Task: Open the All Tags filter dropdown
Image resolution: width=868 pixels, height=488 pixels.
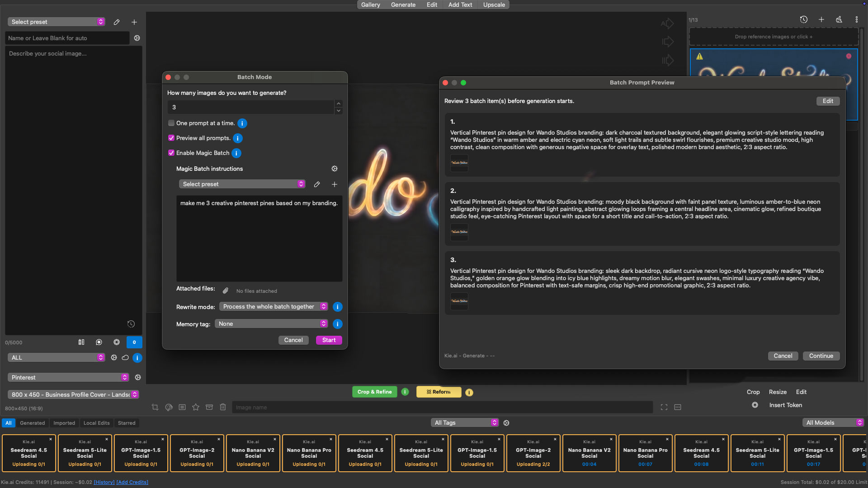Action: click(x=465, y=422)
